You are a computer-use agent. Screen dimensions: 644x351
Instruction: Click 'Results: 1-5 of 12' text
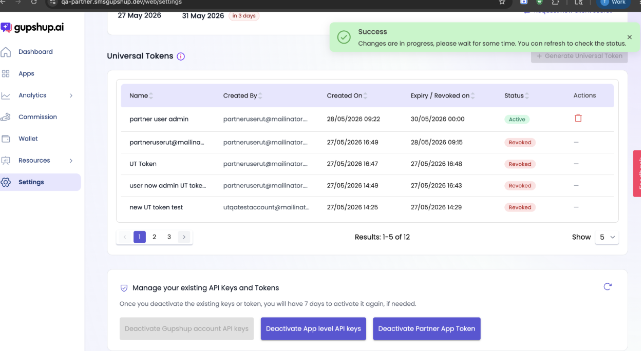click(x=382, y=237)
